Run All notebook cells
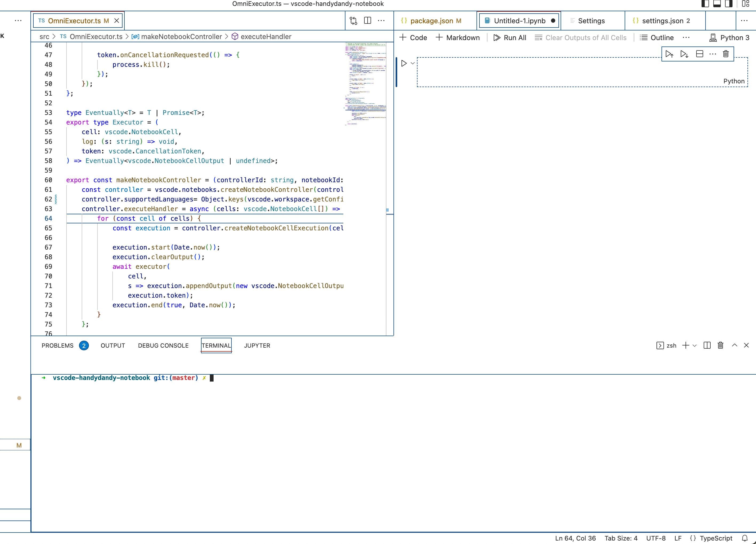 click(x=510, y=38)
